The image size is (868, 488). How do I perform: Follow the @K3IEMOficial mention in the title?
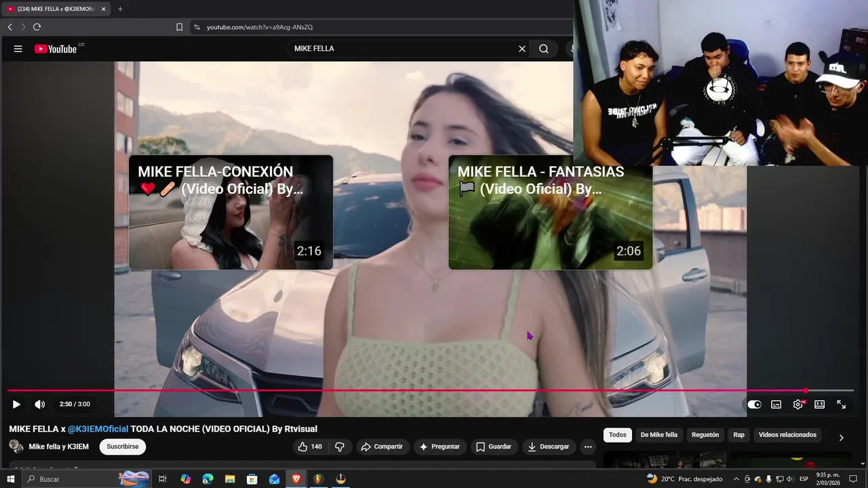98,429
